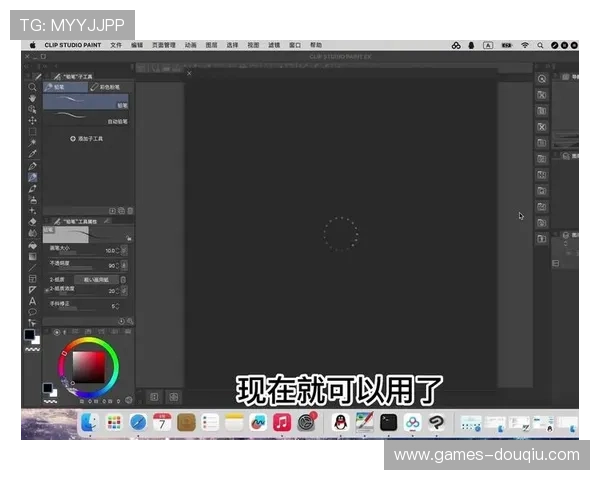The image size is (600, 480).
Task: Open the 文件 menu
Action: [x=116, y=45]
